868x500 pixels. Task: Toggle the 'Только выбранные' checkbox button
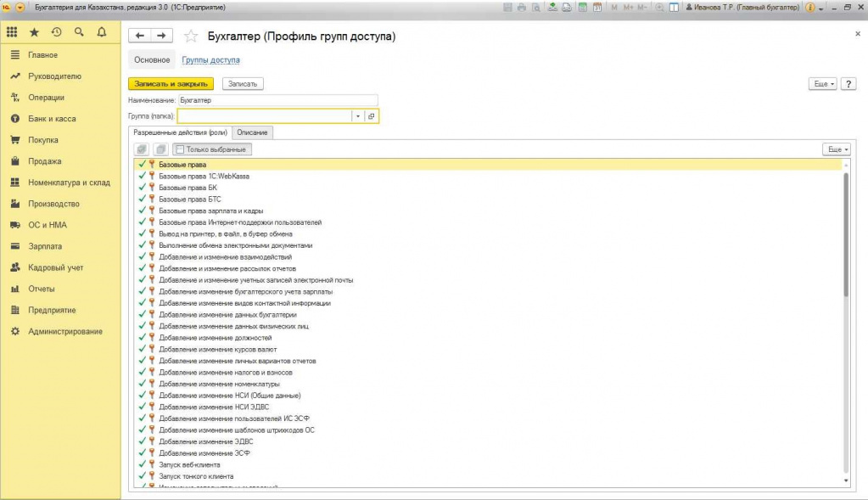click(212, 149)
